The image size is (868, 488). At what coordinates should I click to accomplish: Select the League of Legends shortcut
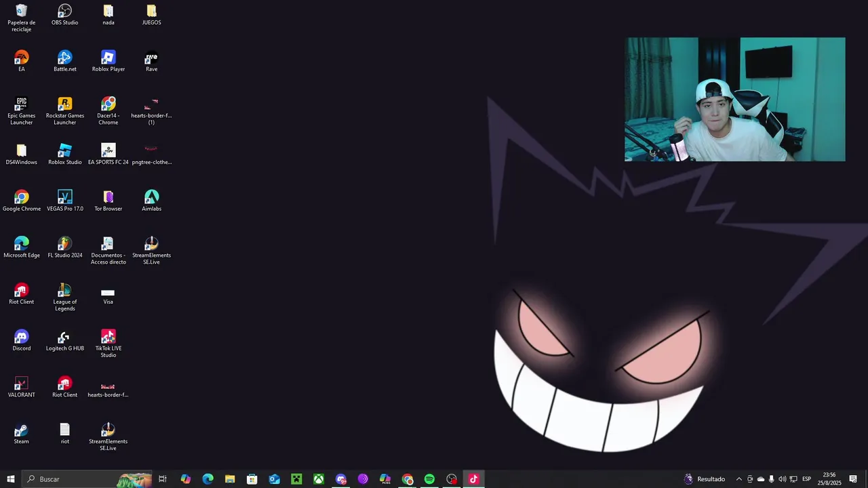click(65, 297)
